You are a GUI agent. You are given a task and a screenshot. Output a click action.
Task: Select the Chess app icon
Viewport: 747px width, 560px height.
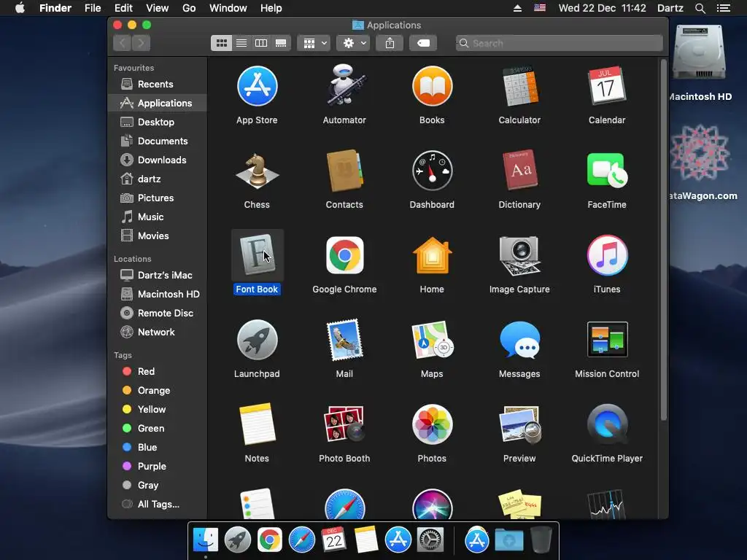[258, 171]
